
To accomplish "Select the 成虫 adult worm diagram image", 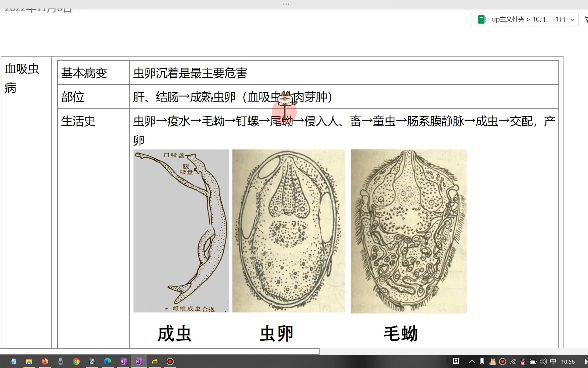I will [181, 231].
